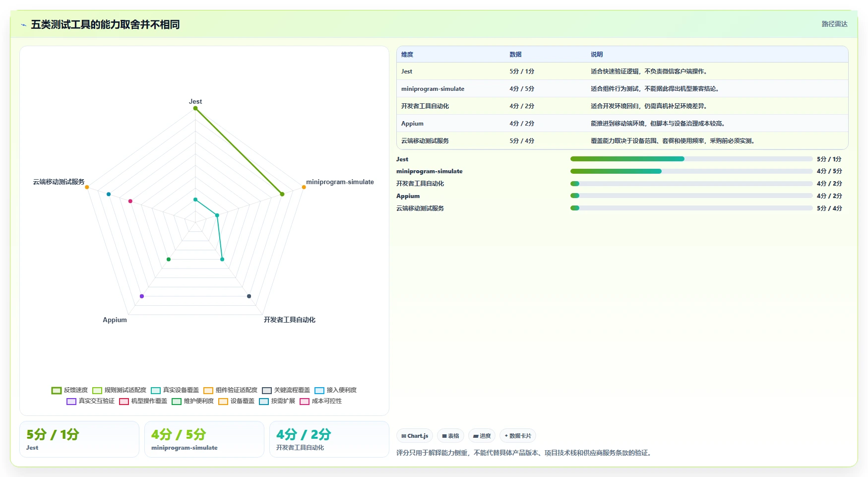Click the miniprogram-simulate progress bar
This screenshot has height=477, width=868.
tap(691, 171)
